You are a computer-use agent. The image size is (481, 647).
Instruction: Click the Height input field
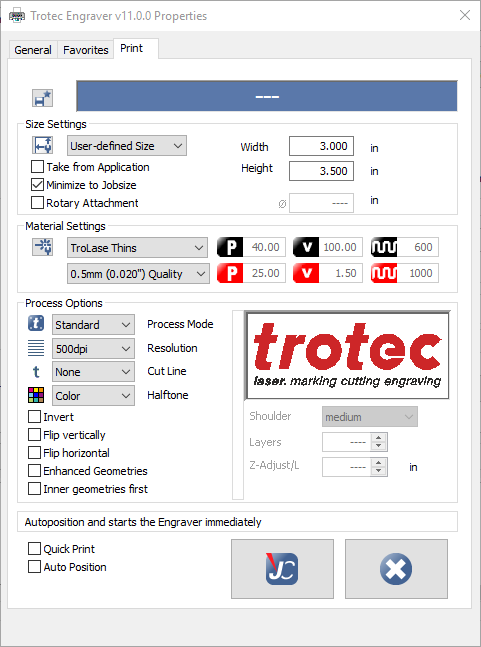pyautogui.click(x=321, y=171)
